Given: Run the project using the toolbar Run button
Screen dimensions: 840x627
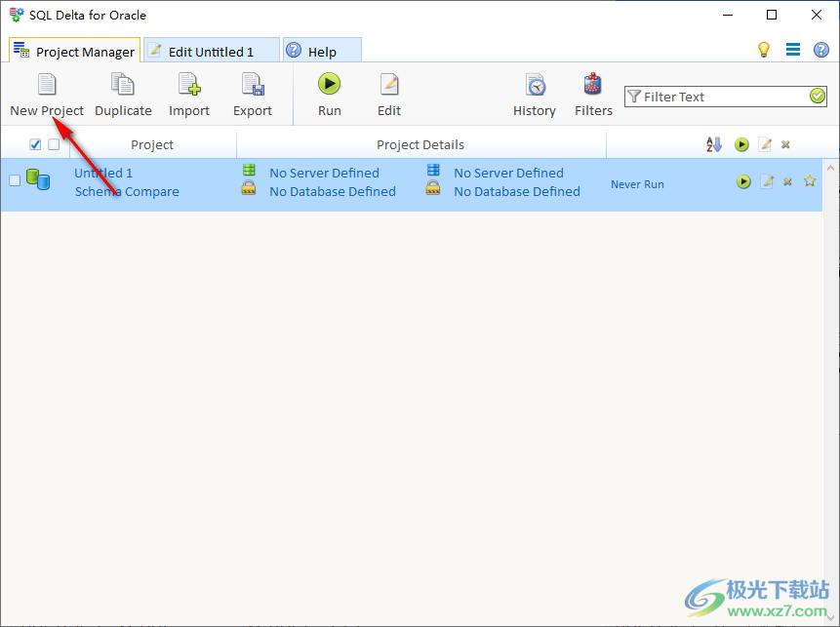Looking at the screenshot, I should pyautogui.click(x=330, y=96).
